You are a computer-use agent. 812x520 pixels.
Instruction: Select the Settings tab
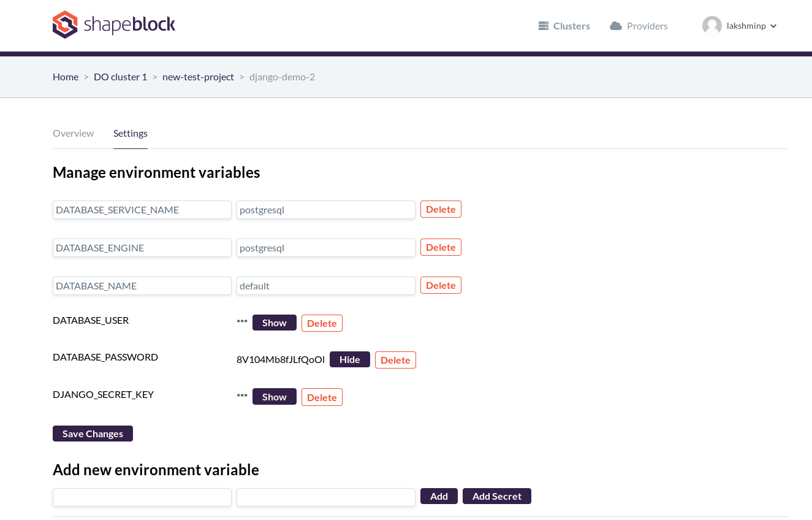coord(131,133)
